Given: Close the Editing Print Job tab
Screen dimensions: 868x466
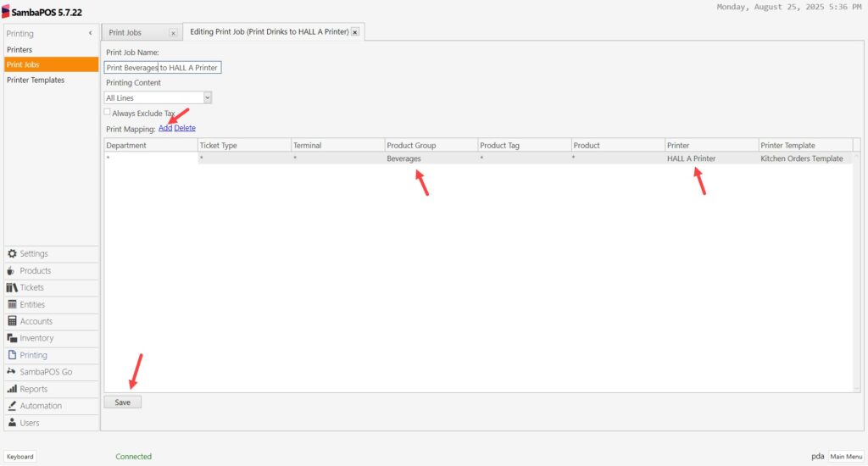Looking at the screenshot, I should pyautogui.click(x=355, y=32).
